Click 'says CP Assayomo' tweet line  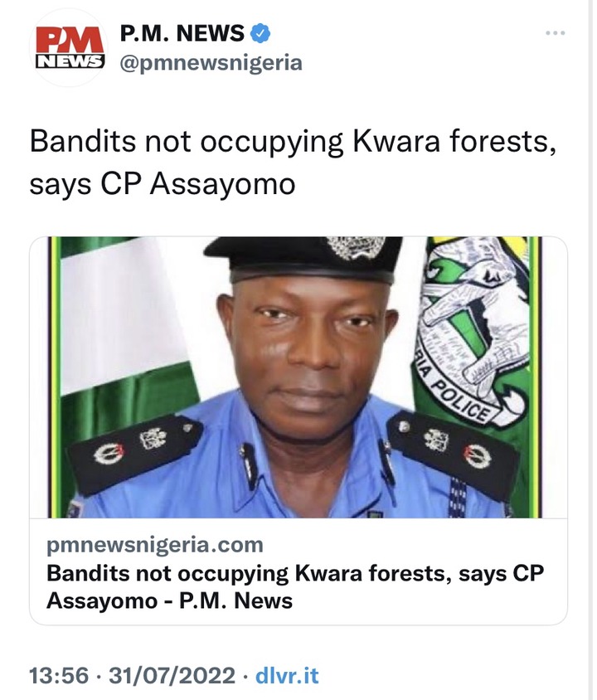coord(163,184)
